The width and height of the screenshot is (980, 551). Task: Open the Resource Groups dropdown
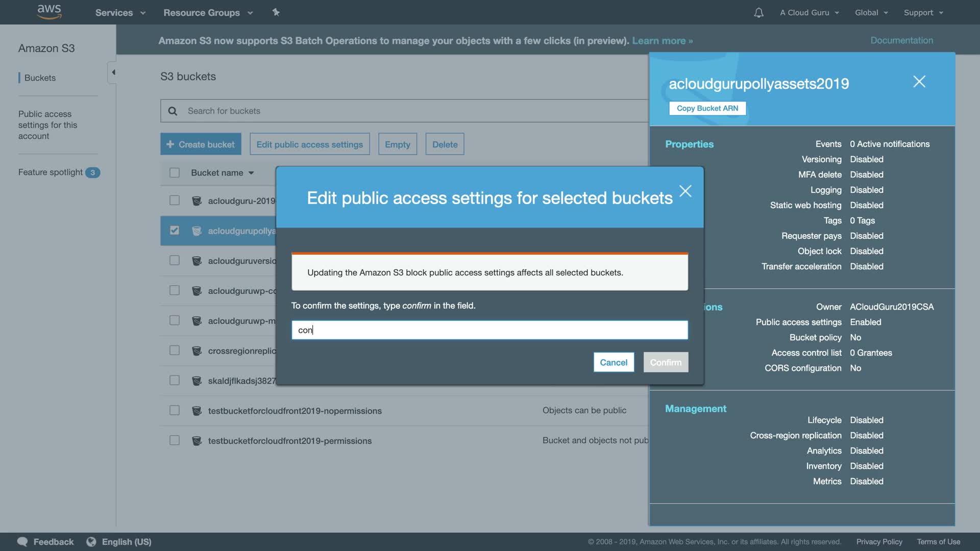(208, 13)
